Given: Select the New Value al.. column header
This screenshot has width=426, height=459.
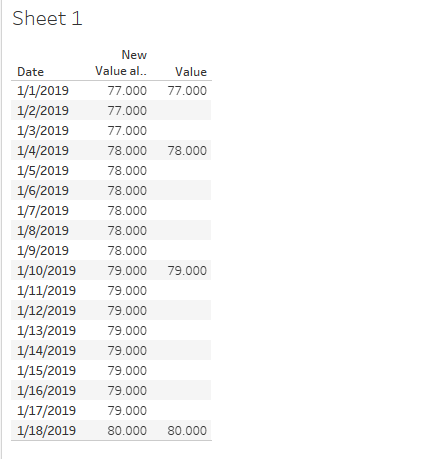Looking at the screenshot, I should pos(121,63).
